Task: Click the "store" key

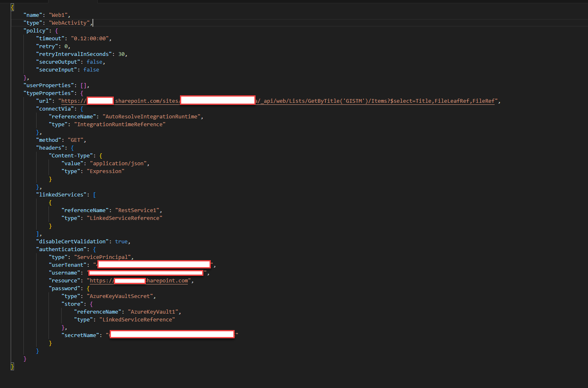Action: click(72, 304)
